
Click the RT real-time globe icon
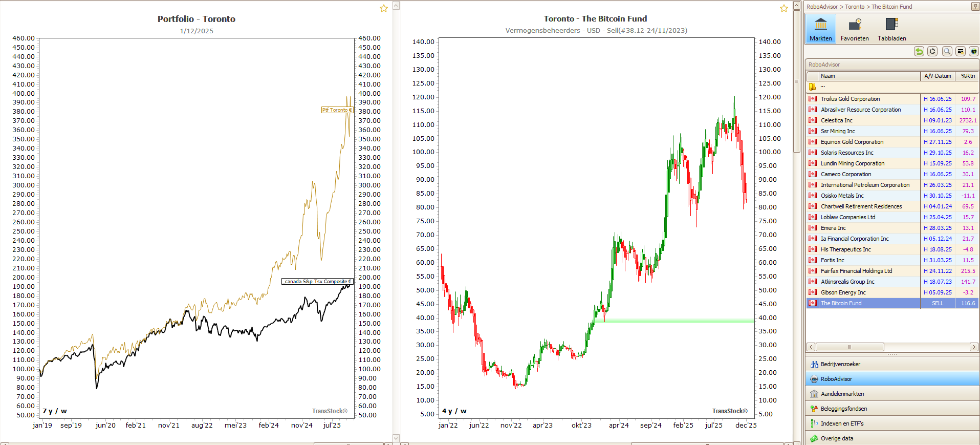coord(973,51)
